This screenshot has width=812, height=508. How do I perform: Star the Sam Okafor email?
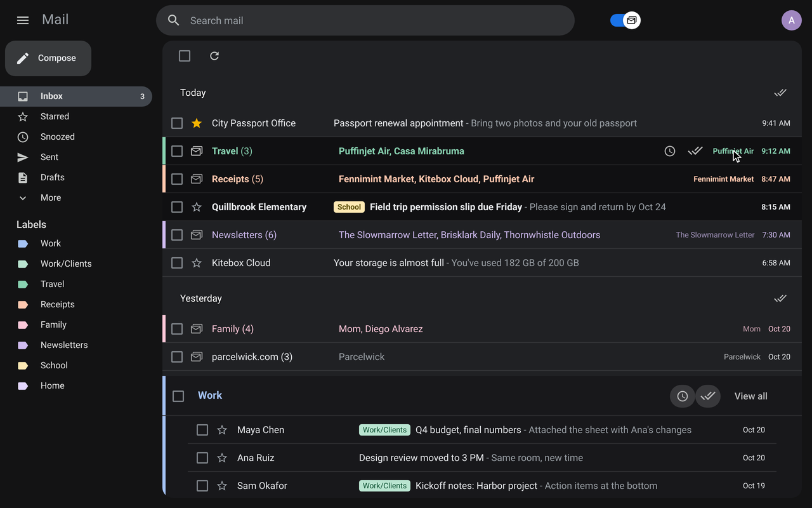[222, 486]
